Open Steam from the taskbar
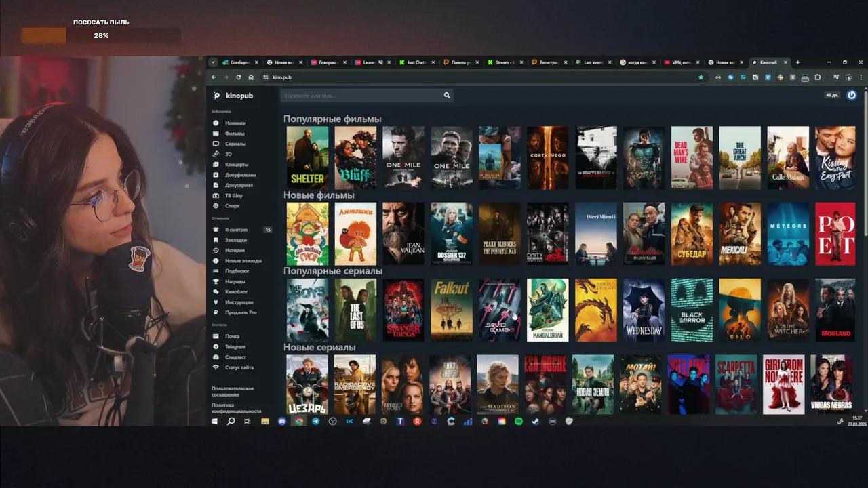868x488 pixels. [x=535, y=421]
